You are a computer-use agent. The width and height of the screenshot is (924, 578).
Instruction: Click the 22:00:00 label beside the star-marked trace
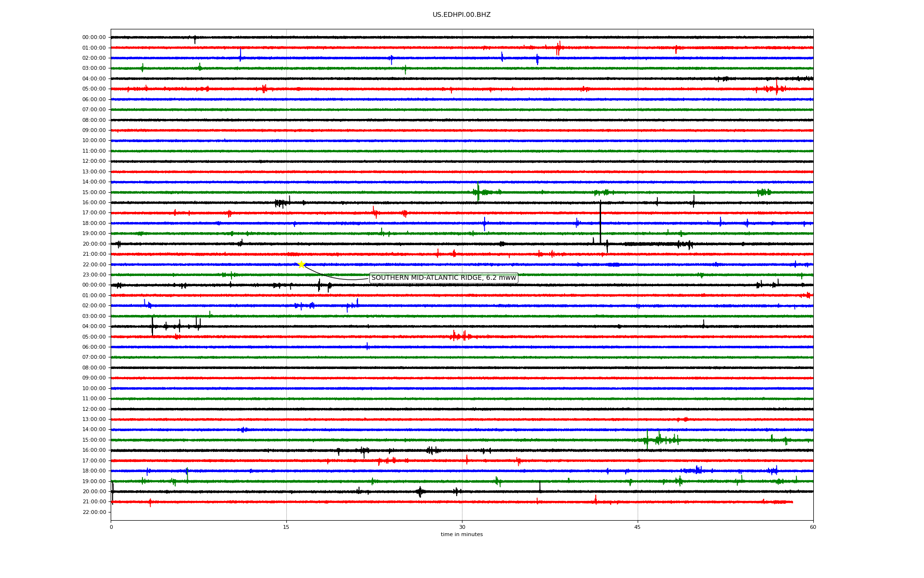coord(94,264)
